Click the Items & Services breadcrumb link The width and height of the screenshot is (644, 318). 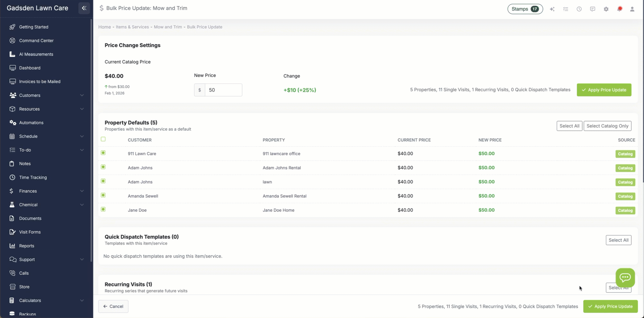(132, 27)
